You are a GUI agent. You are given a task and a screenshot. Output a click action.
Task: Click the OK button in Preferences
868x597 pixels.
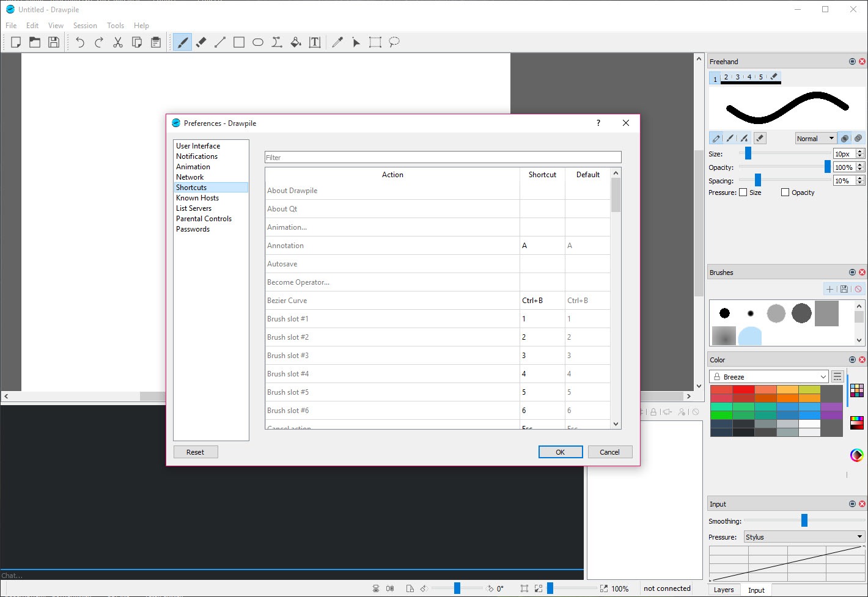[560, 452]
